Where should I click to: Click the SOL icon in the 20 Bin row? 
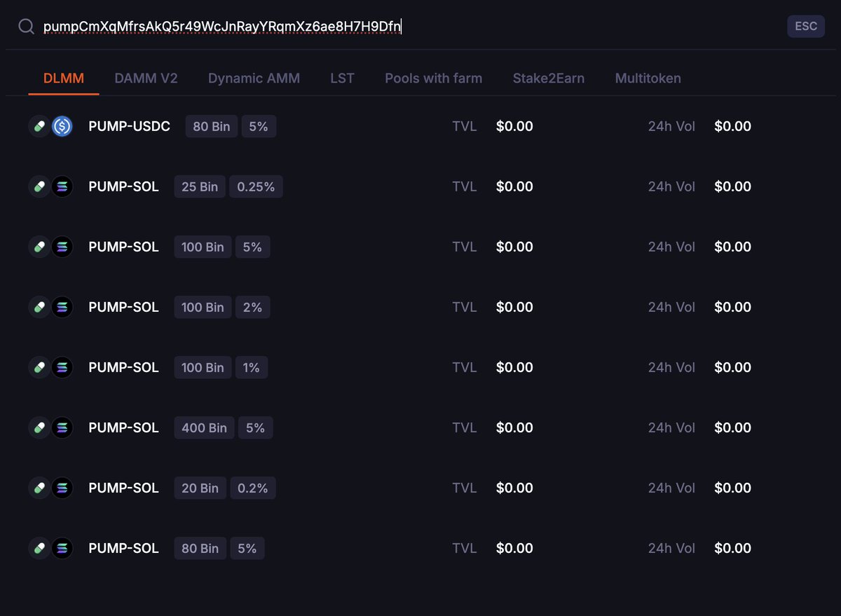pos(62,488)
